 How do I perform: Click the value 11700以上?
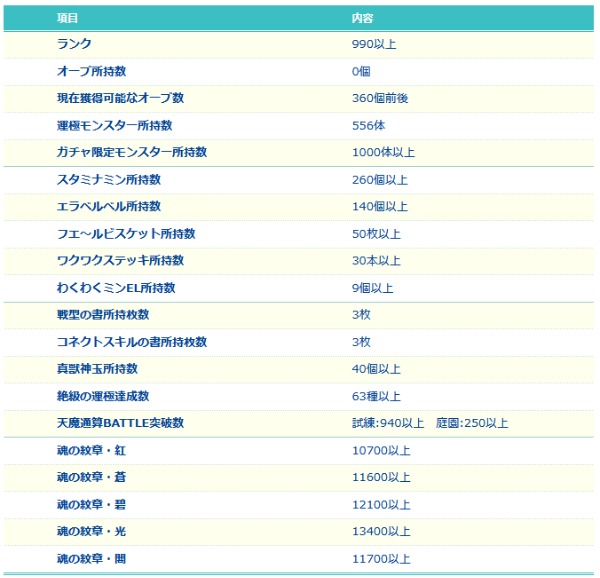coord(381,559)
